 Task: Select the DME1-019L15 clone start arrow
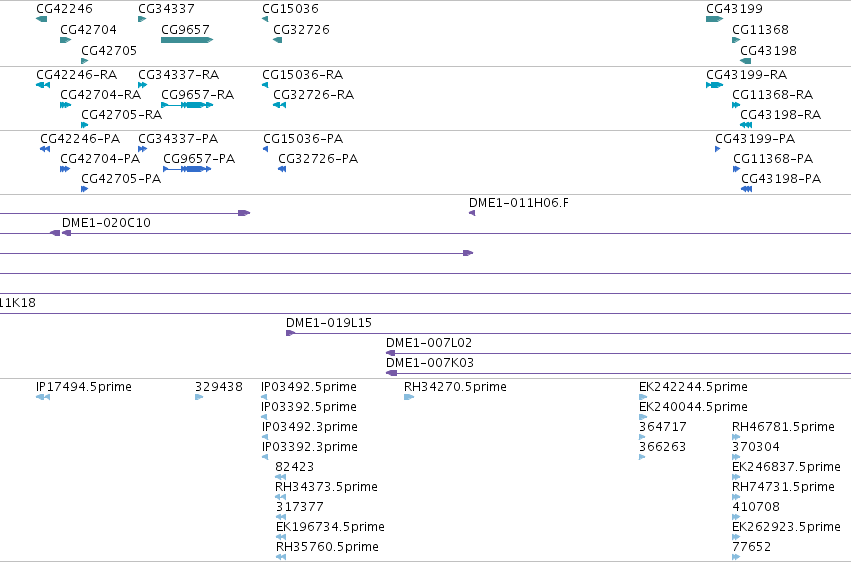290,333
